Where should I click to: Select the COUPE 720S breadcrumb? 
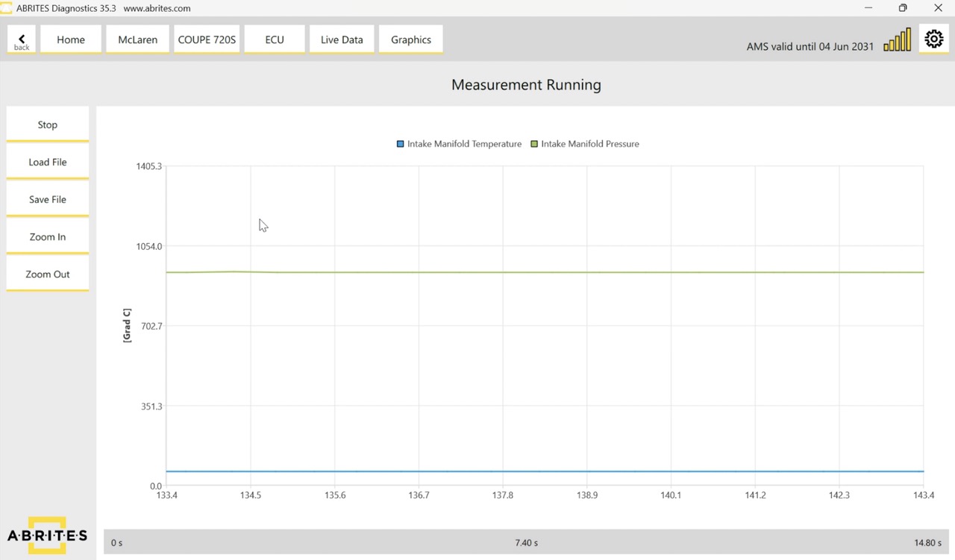207,40
